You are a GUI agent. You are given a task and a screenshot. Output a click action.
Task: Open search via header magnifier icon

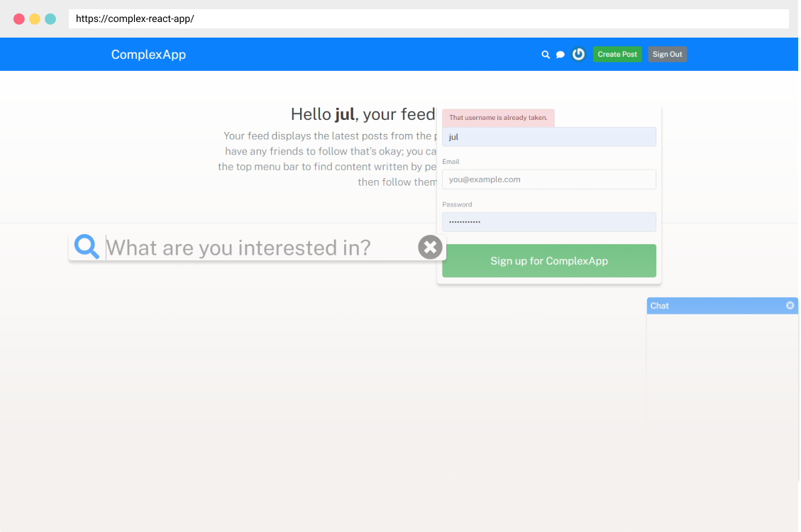[x=546, y=55]
